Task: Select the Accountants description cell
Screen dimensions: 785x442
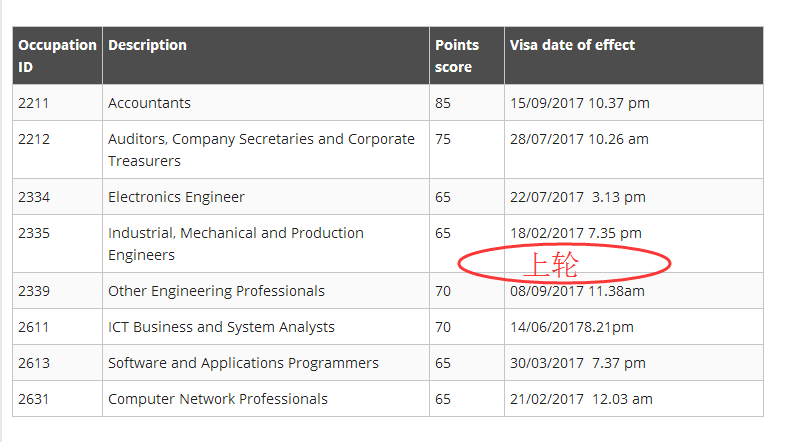Action: 149,103
